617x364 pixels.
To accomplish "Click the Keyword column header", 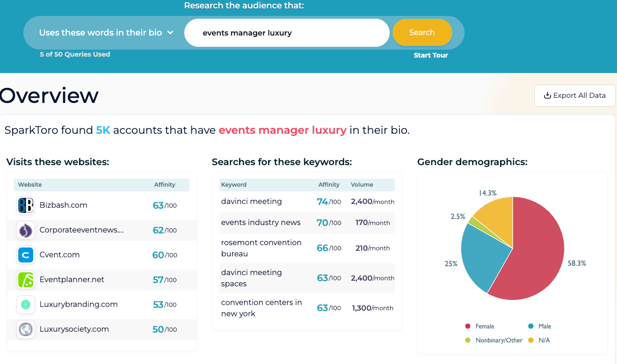I will pos(233,185).
